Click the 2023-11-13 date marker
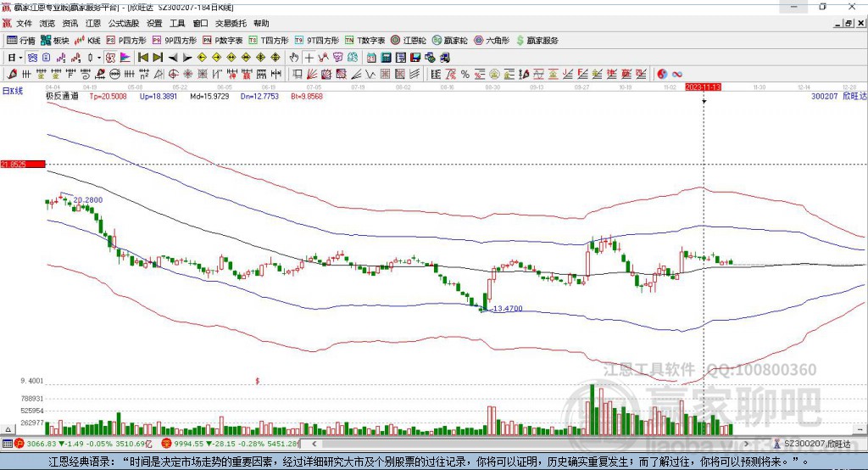Viewport: 868px width, 470px height. tap(703, 87)
